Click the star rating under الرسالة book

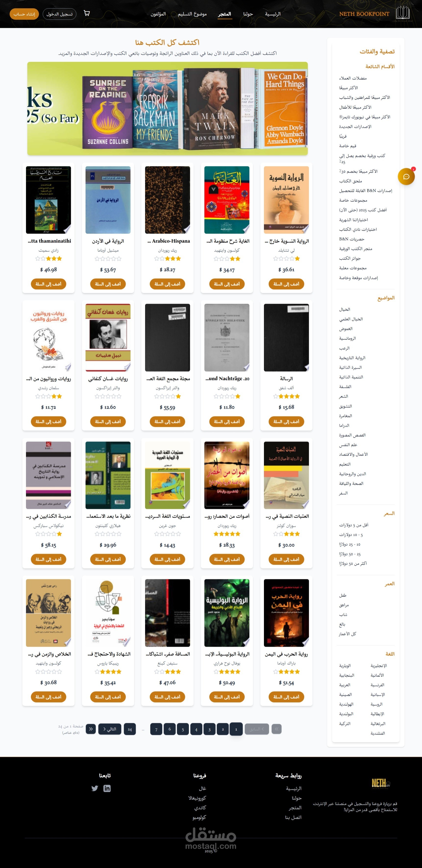pyautogui.click(x=286, y=396)
